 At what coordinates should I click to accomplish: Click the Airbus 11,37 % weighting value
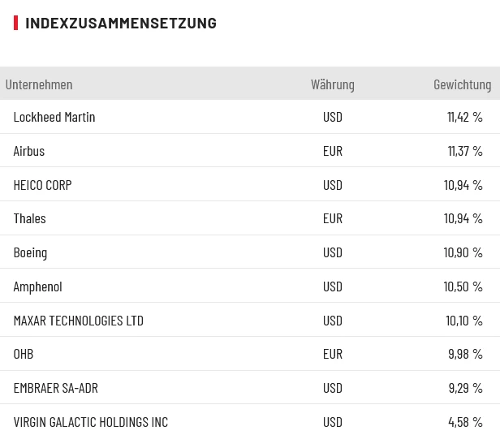coord(464,151)
